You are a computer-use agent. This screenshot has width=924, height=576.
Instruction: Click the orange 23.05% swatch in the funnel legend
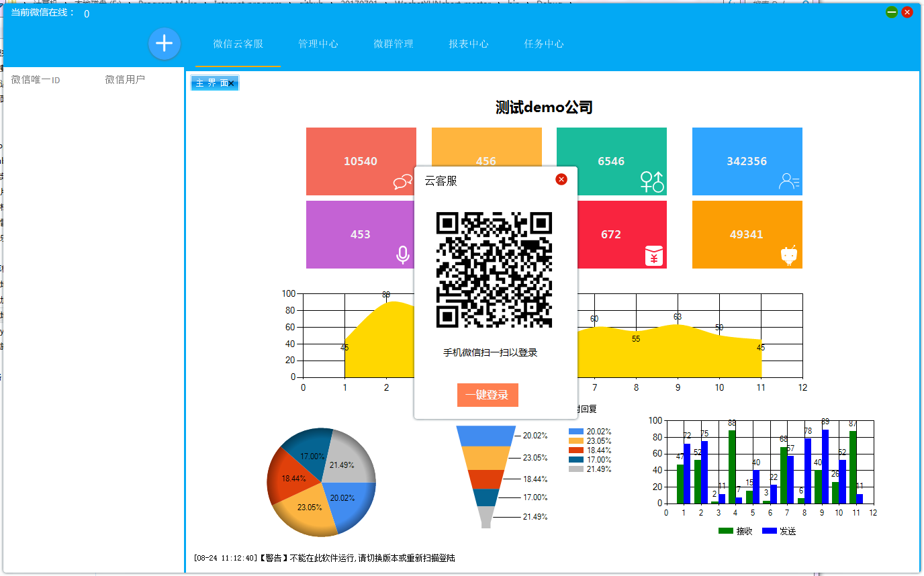576,440
